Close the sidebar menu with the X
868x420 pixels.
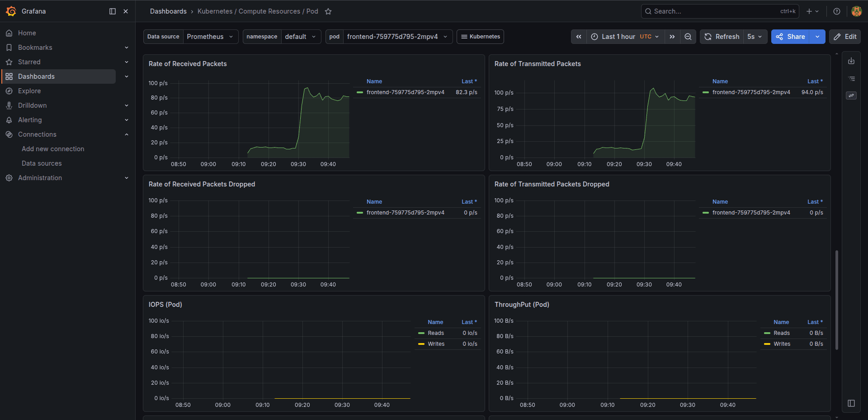(126, 11)
